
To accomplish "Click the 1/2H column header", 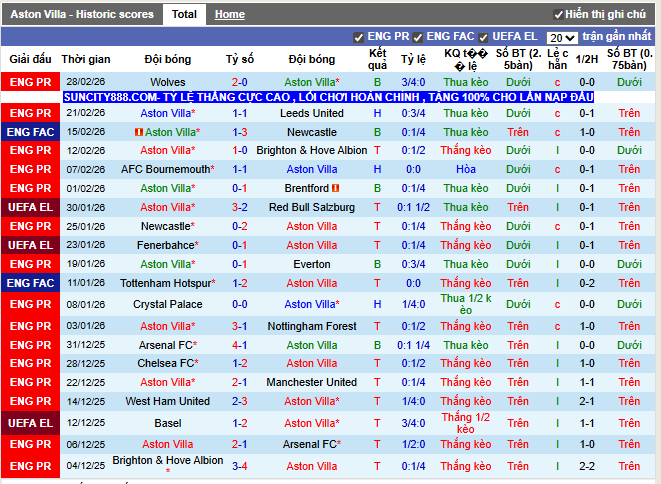I will pyautogui.click(x=587, y=59).
